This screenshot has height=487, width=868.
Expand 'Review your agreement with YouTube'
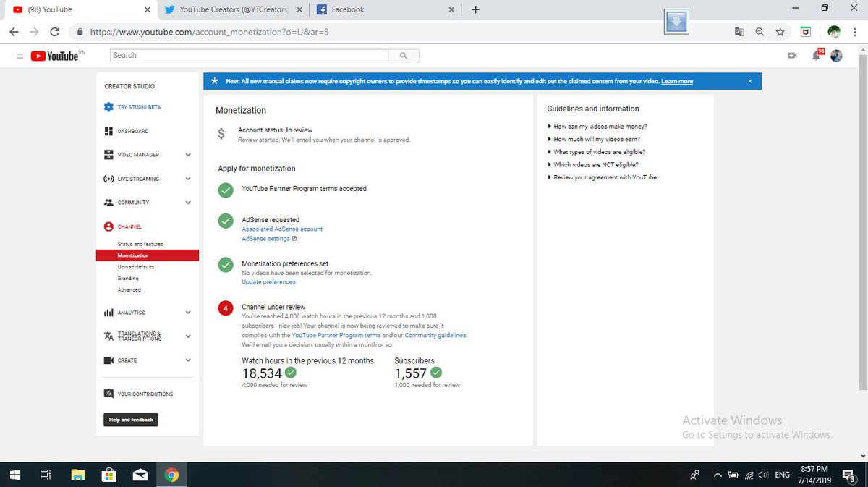[603, 177]
